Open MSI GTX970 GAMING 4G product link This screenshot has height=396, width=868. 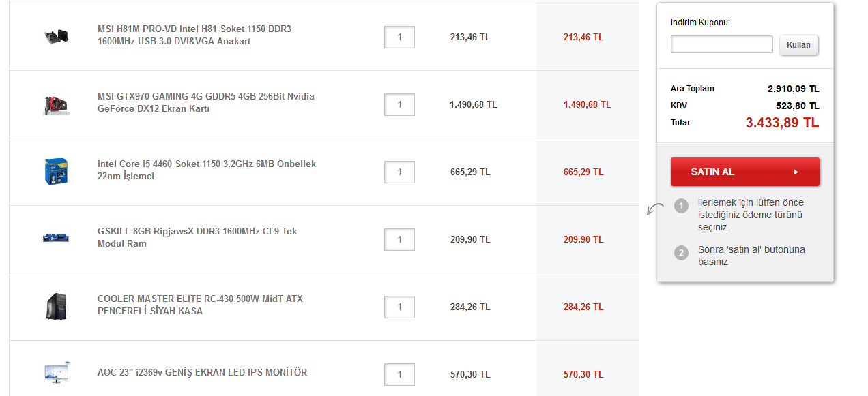(206, 102)
